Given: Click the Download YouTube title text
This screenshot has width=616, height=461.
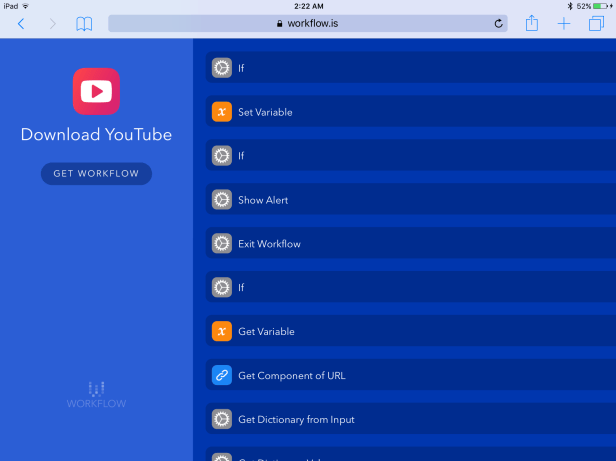Looking at the screenshot, I should tap(96, 135).
